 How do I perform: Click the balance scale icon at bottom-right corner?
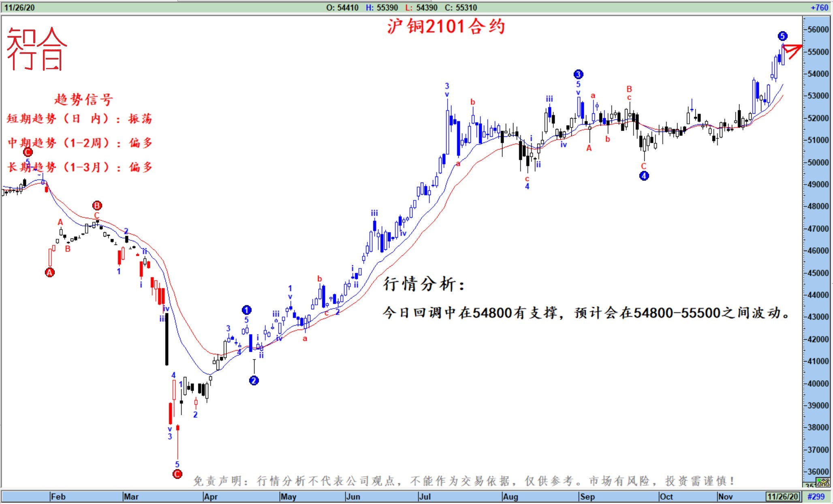[x=823, y=482]
